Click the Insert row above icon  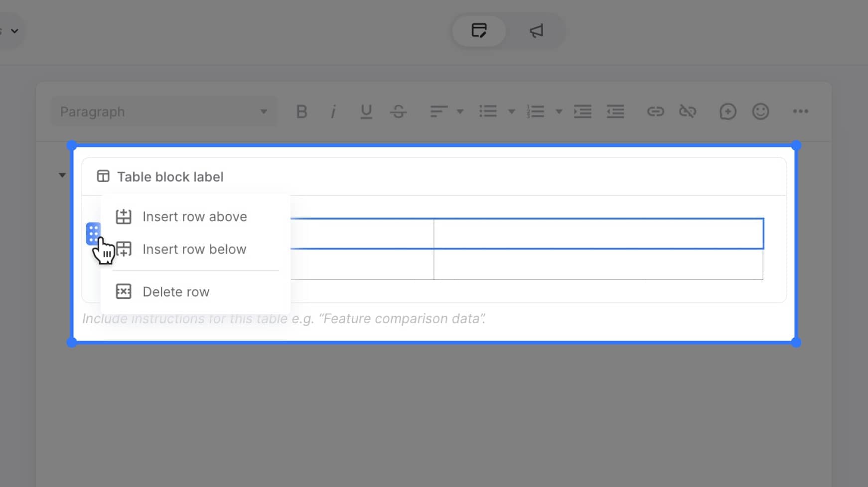124,217
